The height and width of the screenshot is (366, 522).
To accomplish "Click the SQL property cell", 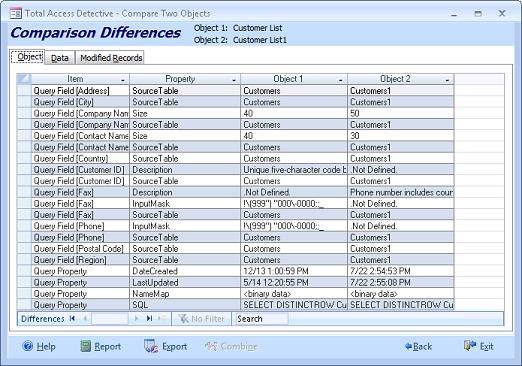I will 185,305.
